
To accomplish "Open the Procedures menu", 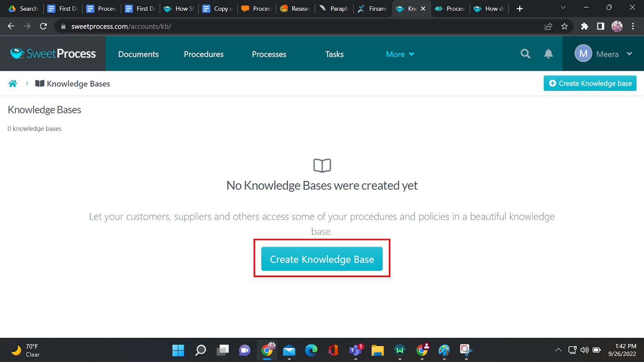I will [x=204, y=54].
